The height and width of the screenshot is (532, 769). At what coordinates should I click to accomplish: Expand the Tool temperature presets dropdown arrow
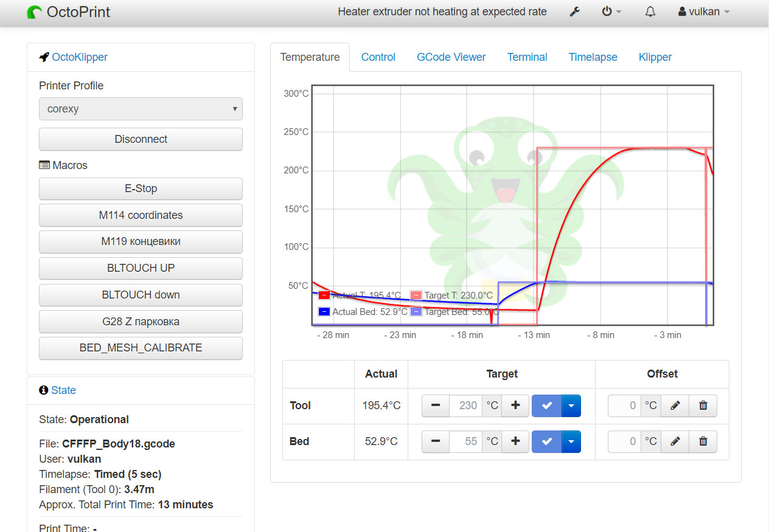571,406
